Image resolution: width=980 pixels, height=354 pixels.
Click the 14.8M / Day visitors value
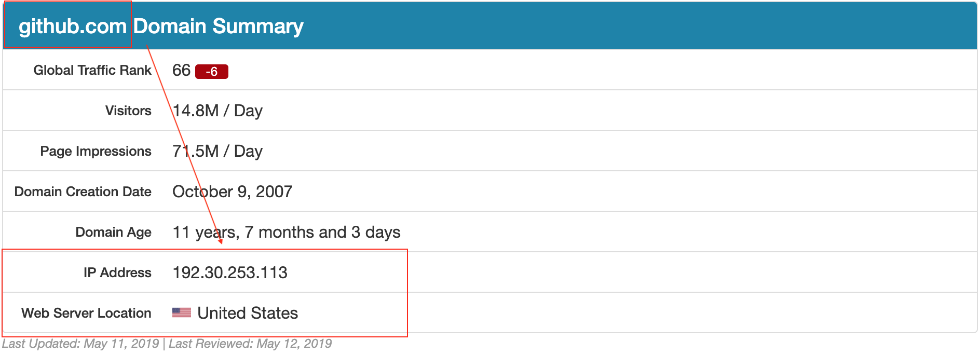(217, 111)
